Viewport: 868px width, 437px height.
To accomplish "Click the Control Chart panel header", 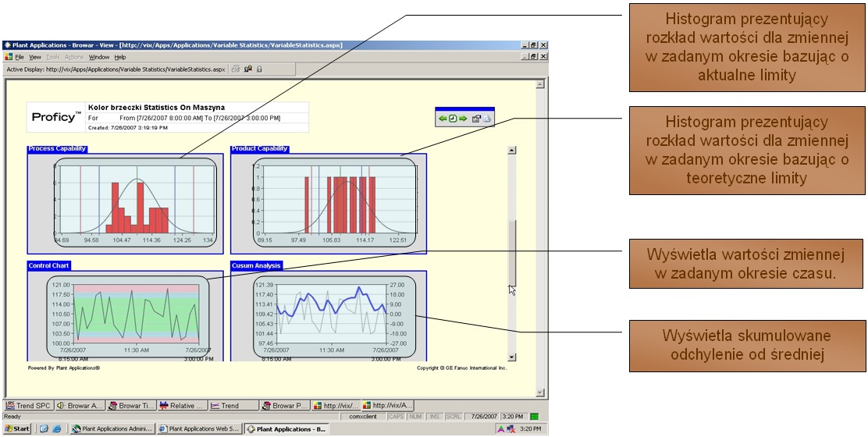I will tap(49, 265).
